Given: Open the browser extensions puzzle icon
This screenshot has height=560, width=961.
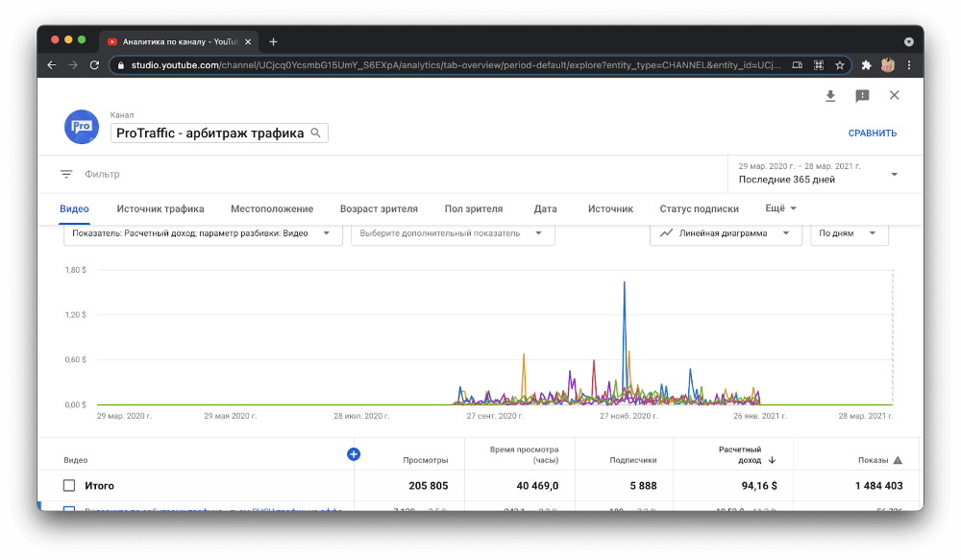Looking at the screenshot, I should [x=866, y=65].
